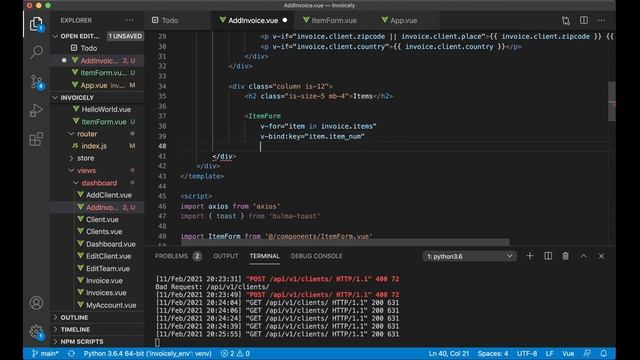Image resolution: width=640 pixels, height=360 pixels.
Task: Click the editor horizontal scrollbar
Action: coord(345,242)
